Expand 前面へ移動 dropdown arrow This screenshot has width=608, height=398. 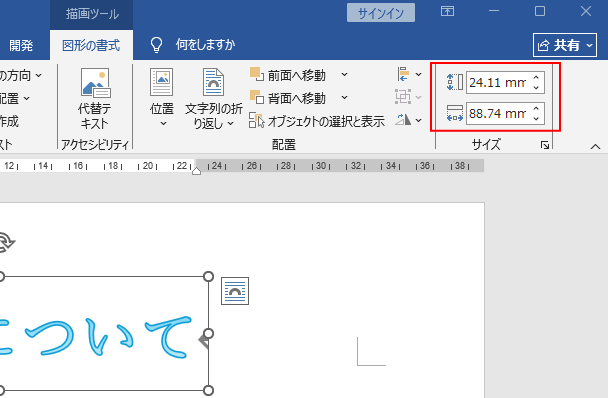point(344,74)
